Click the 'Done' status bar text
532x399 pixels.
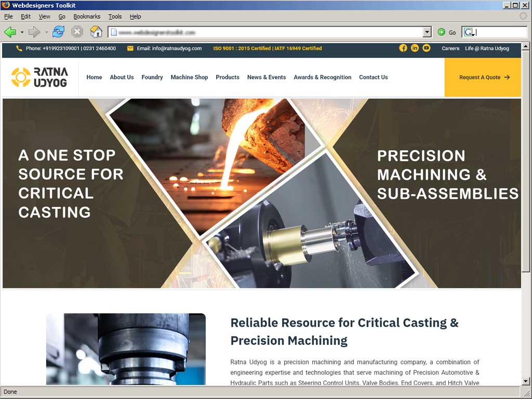[10, 392]
